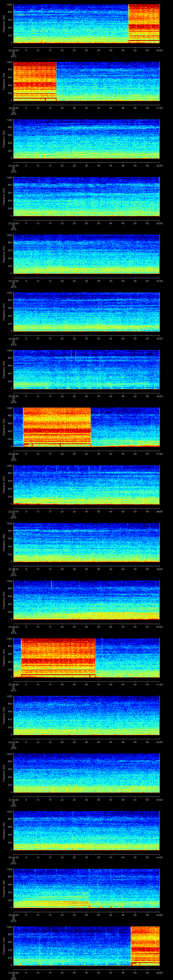173x980 pixels.
Task: Click the 22:32:00 start time label
Action: click(13, 223)
